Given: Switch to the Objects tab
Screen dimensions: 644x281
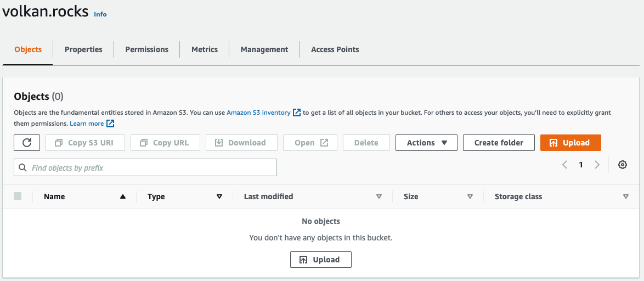Looking at the screenshot, I should [x=28, y=49].
